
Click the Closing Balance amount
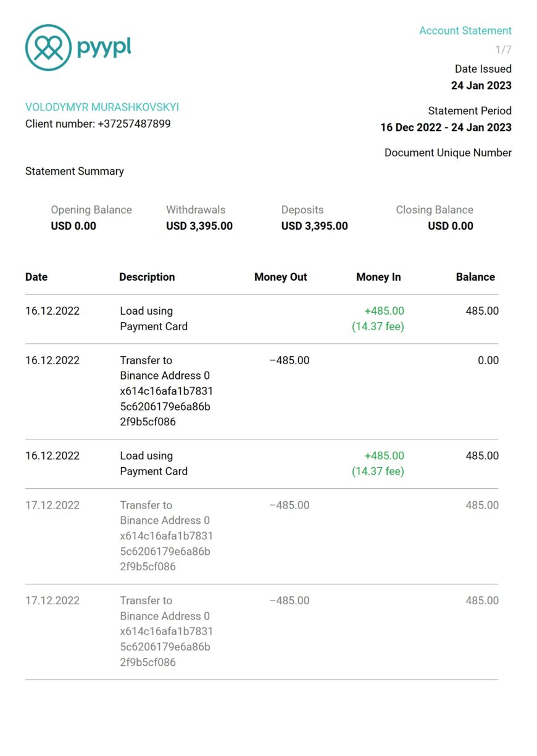click(x=451, y=226)
